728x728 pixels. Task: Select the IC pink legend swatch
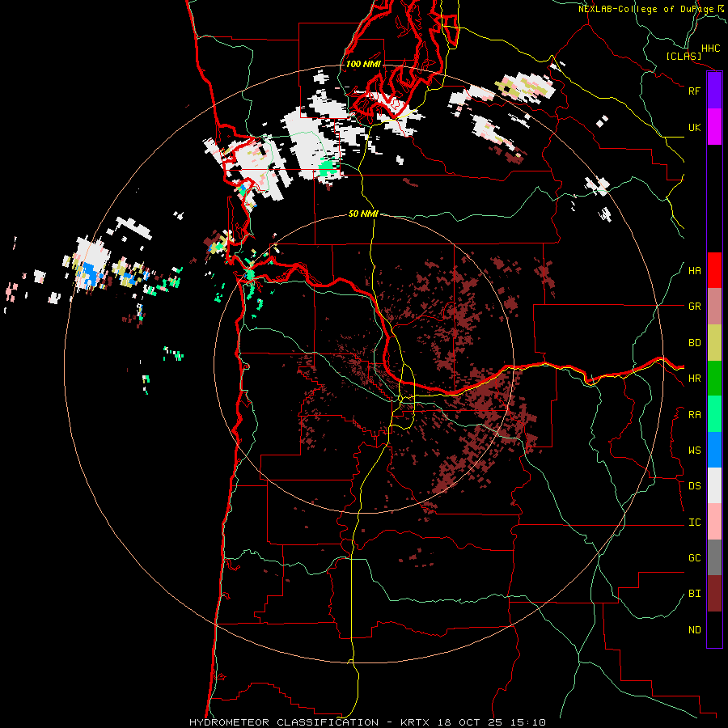pyautogui.click(x=714, y=522)
